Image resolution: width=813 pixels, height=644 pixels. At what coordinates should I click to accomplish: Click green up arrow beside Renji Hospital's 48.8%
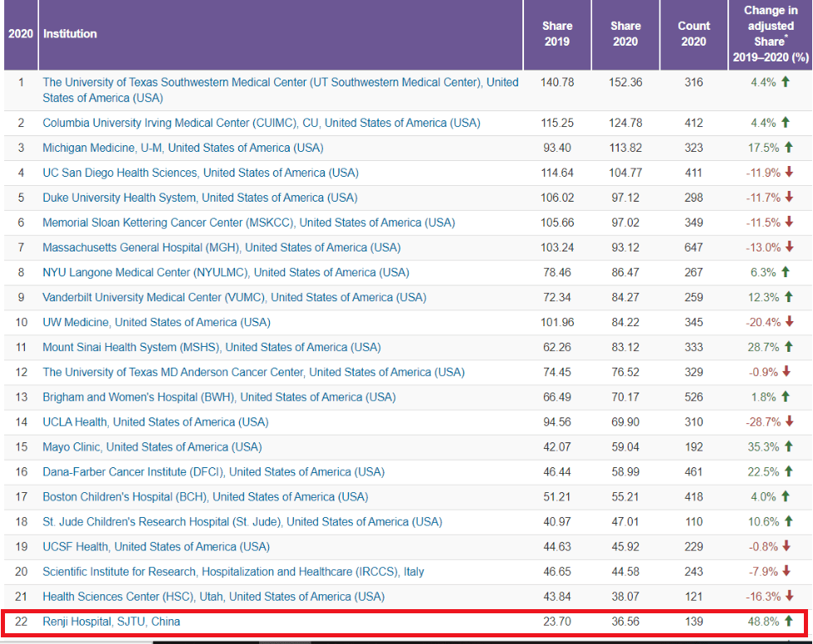(789, 621)
